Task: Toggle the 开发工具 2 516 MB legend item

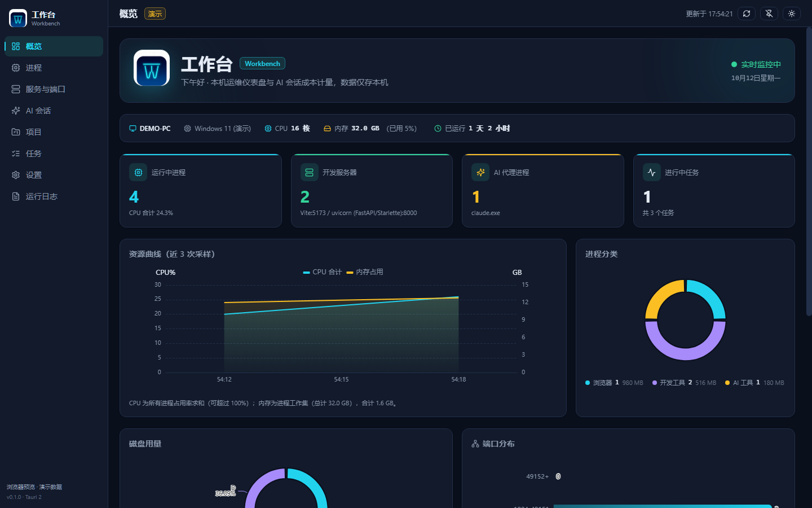Action: click(684, 383)
